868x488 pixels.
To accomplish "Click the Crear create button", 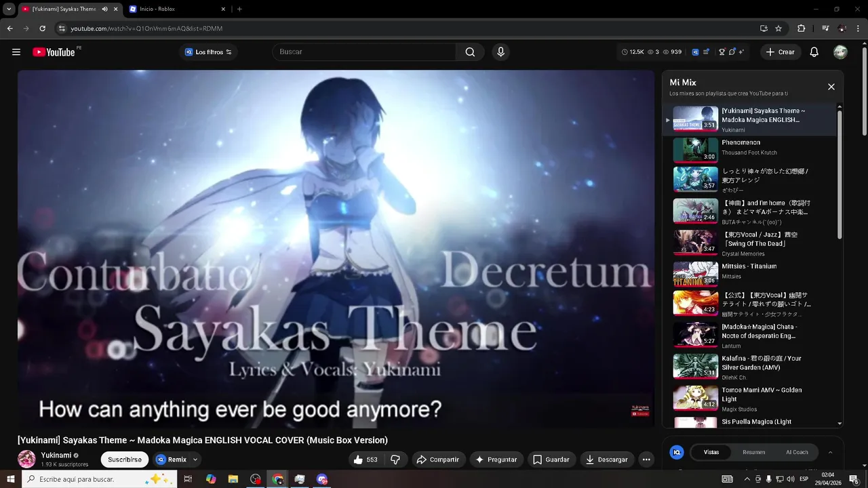I will [x=780, y=52].
